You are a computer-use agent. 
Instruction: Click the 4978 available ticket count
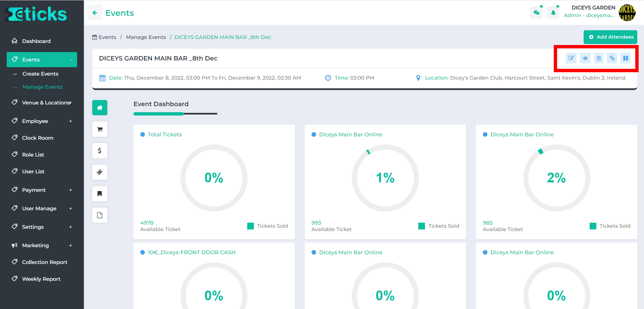147,223
